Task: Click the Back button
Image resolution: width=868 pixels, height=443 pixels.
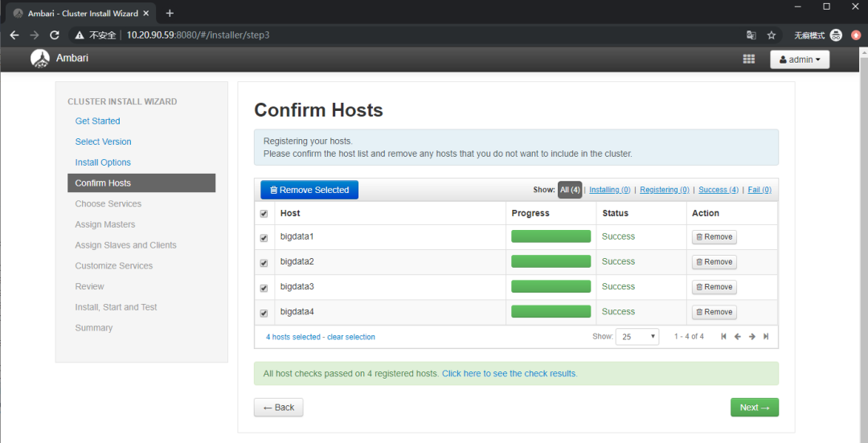Action: pyautogui.click(x=278, y=408)
